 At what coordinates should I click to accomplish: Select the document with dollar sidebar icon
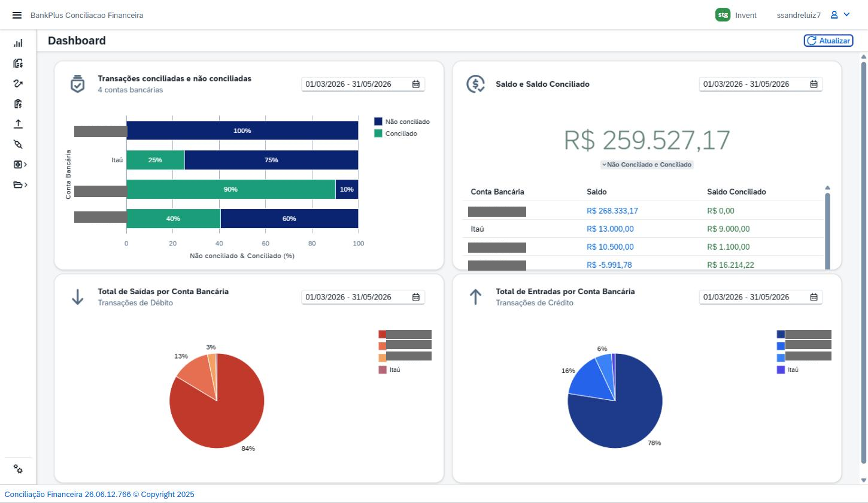(x=18, y=63)
